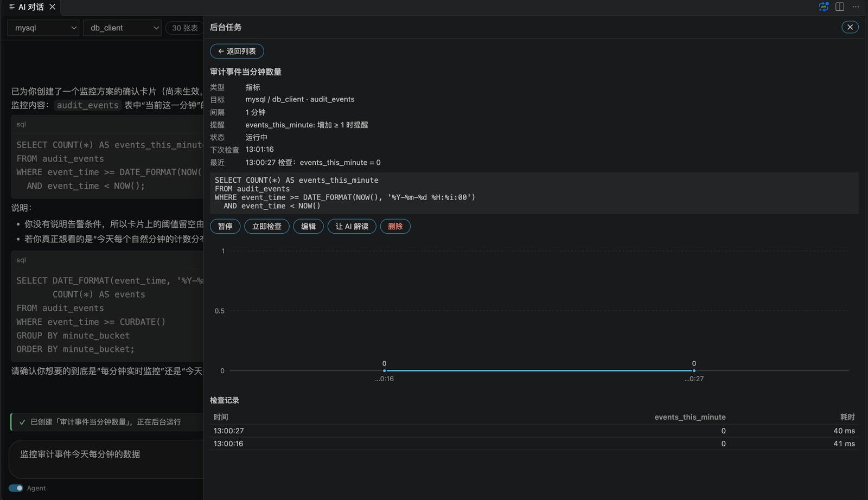Click the 40 ms duration cell

(844, 431)
